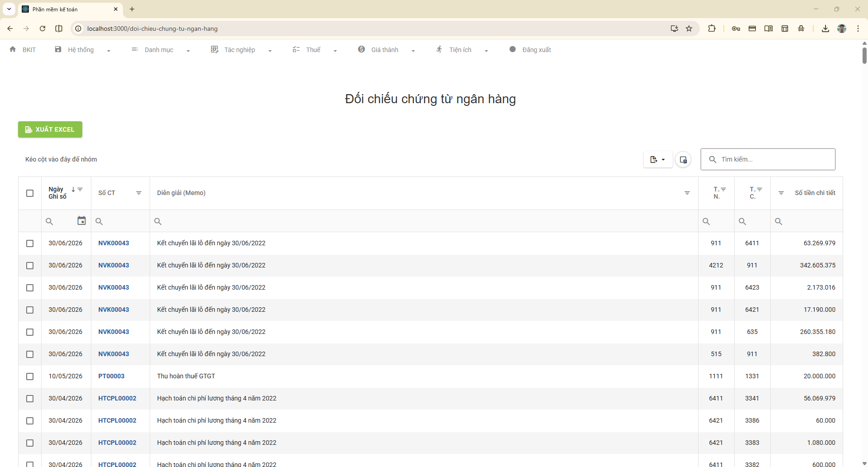
Task: Expand the Tác nghiệp dropdown menu
Action: coord(241,50)
